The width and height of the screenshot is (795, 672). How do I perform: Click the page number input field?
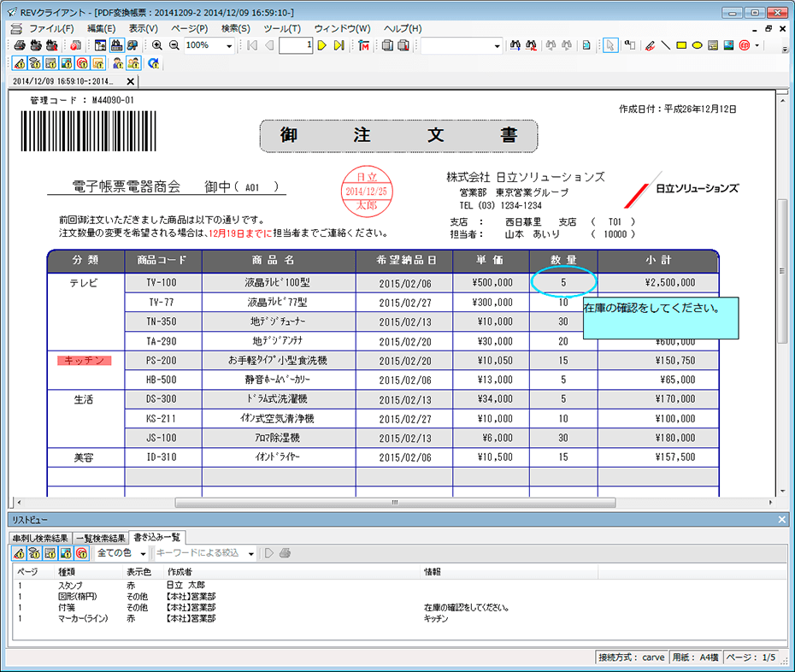pos(296,45)
